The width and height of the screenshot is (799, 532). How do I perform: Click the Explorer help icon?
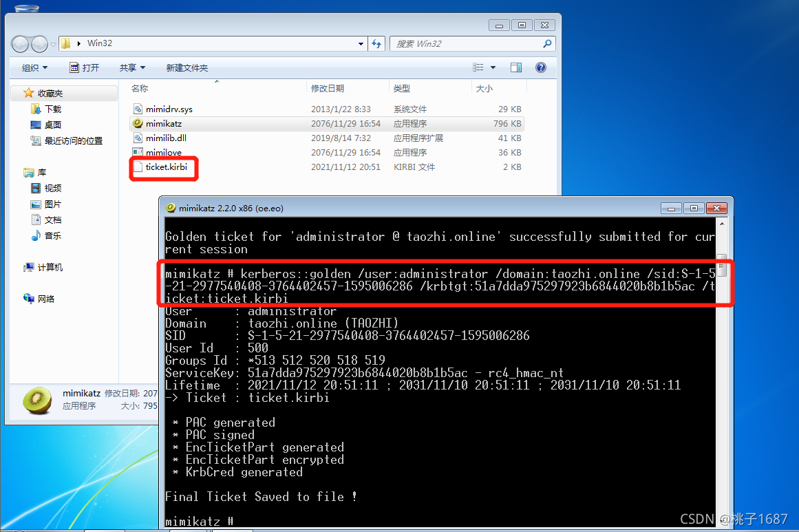(x=541, y=67)
